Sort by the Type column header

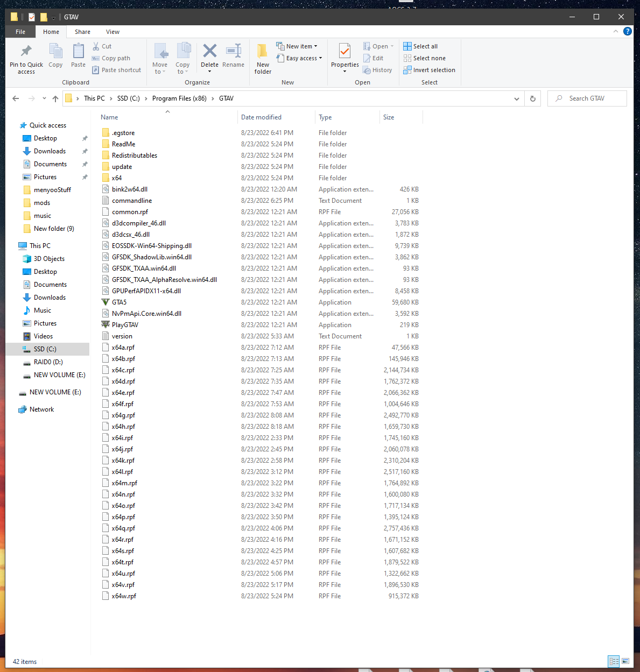348,117
